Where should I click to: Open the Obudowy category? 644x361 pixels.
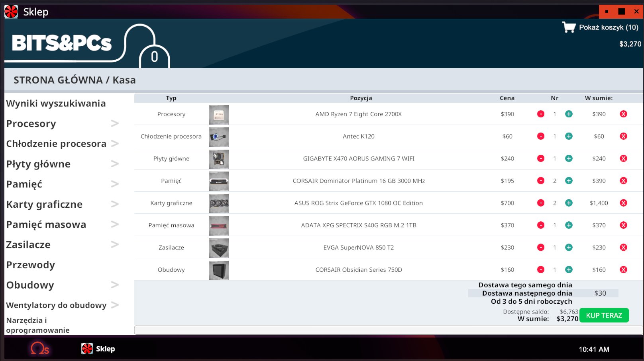[30, 285]
